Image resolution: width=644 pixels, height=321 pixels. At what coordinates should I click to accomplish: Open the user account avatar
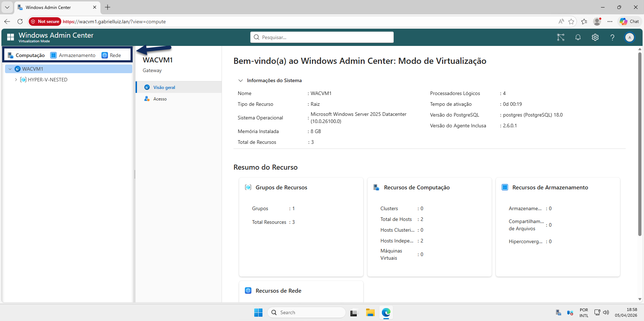[630, 37]
